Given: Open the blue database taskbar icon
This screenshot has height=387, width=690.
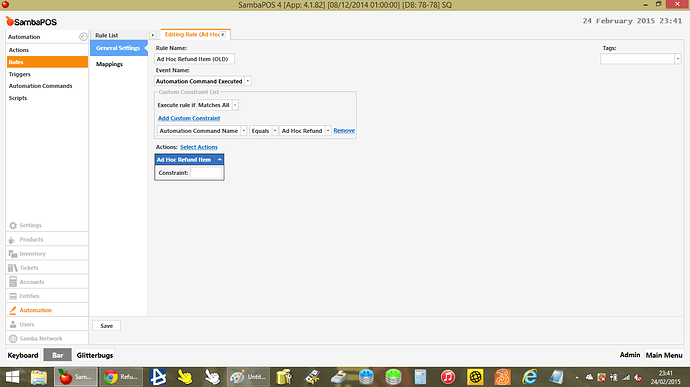Looking at the screenshot, I should pos(366,377).
